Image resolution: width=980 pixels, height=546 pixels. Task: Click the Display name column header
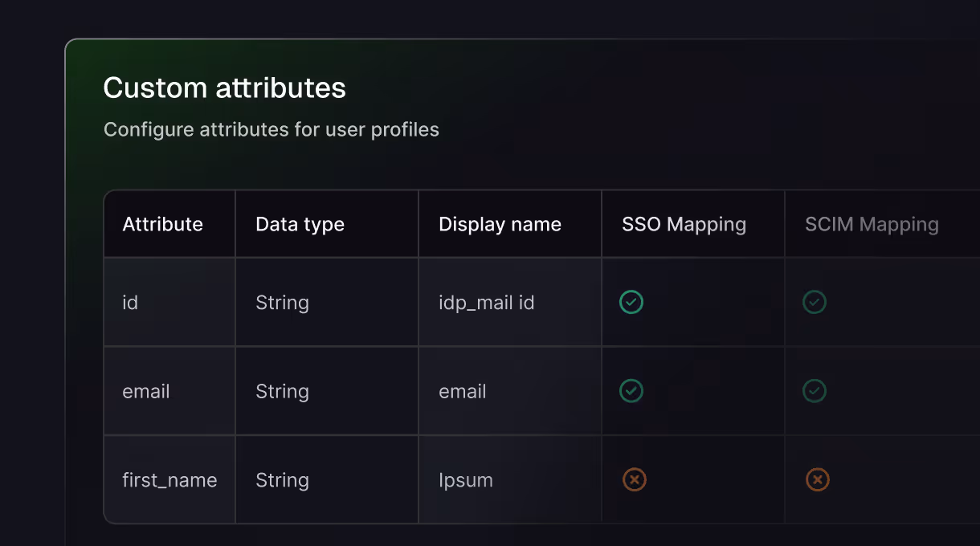pyautogui.click(x=500, y=225)
